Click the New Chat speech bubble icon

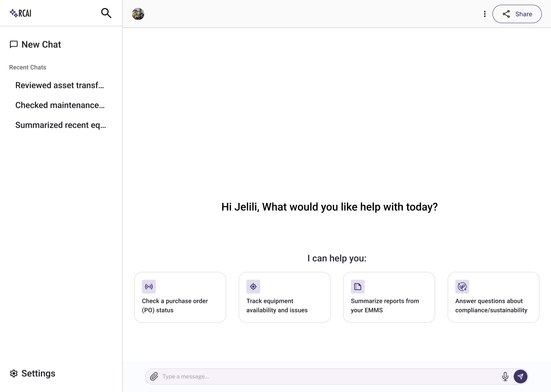coord(14,45)
